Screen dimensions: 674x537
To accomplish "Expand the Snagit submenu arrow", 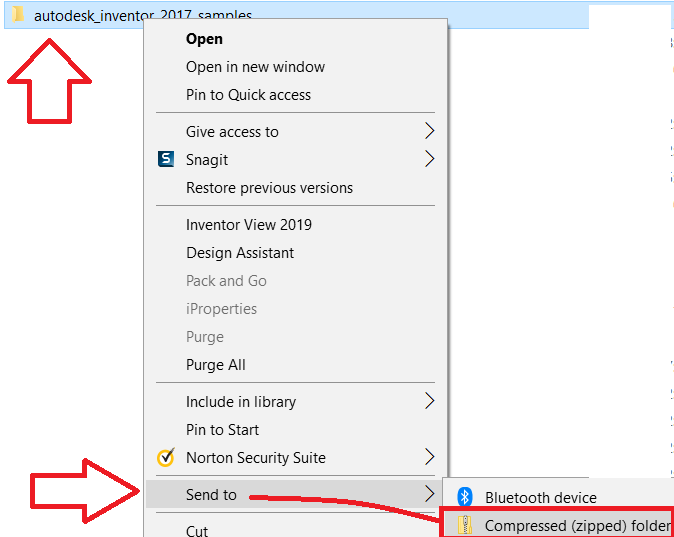I will point(429,159).
